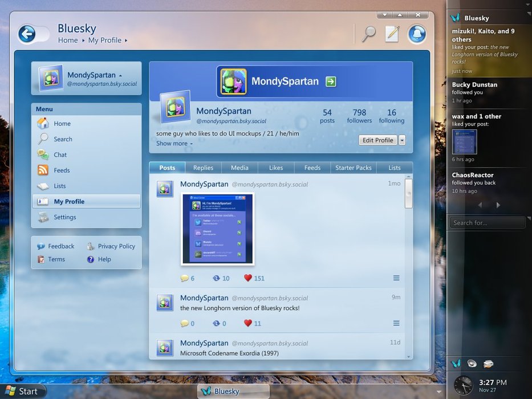532x399 pixels.
Task: Click repost icon on Longhorn version post
Action: 216,323
